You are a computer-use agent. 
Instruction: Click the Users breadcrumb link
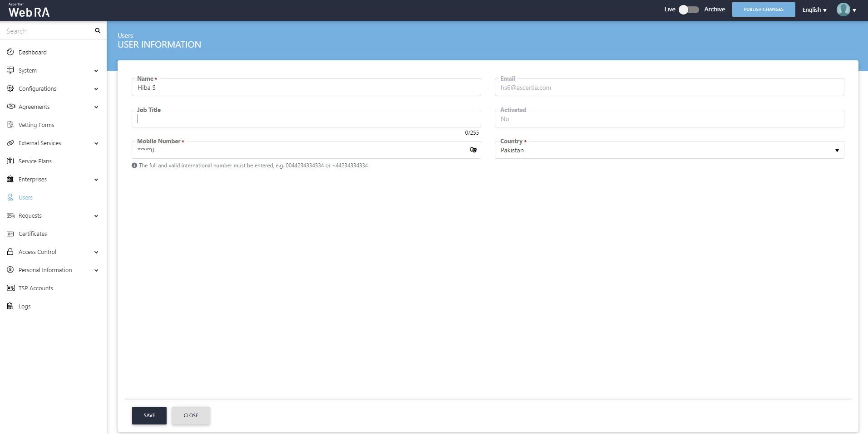click(x=125, y=35)
